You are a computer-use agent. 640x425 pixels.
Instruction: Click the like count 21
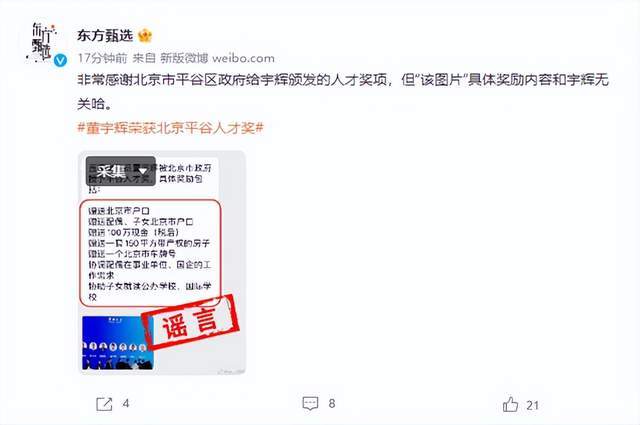[532, 405]
